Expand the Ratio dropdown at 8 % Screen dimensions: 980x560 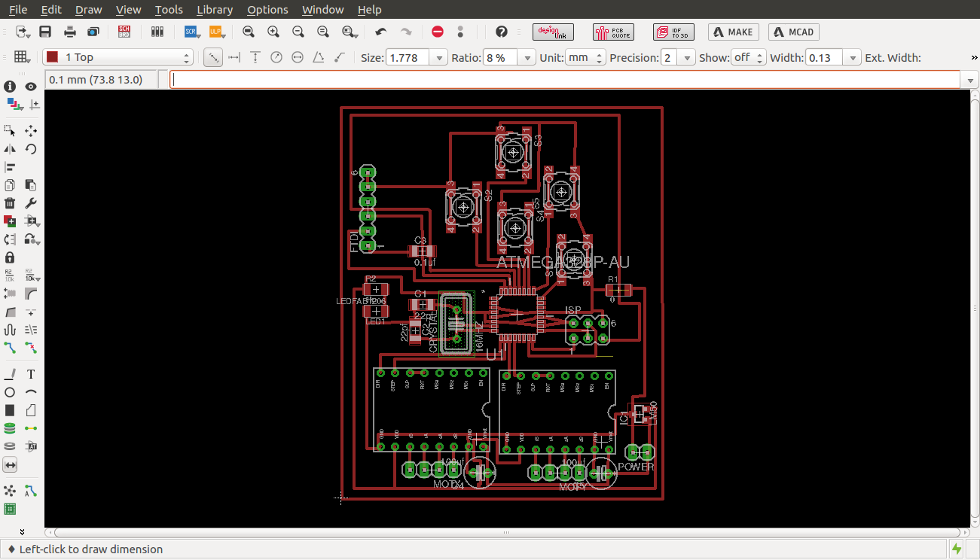pos(527,58)
